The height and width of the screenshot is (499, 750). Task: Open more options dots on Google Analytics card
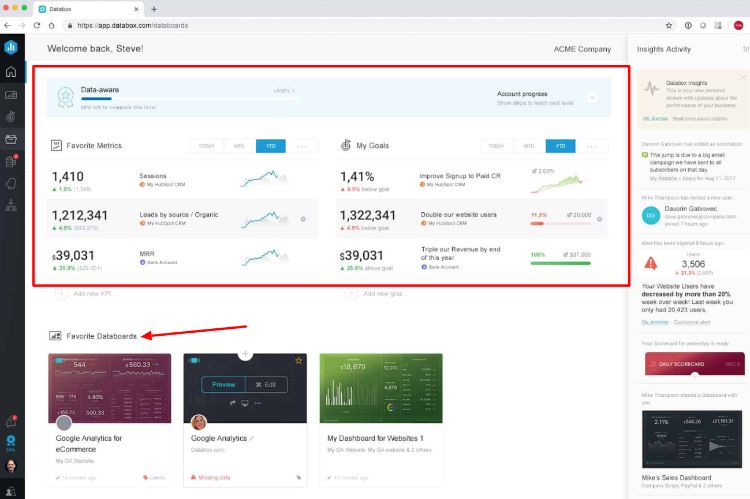pyautogui.click(x=258, y=403)
